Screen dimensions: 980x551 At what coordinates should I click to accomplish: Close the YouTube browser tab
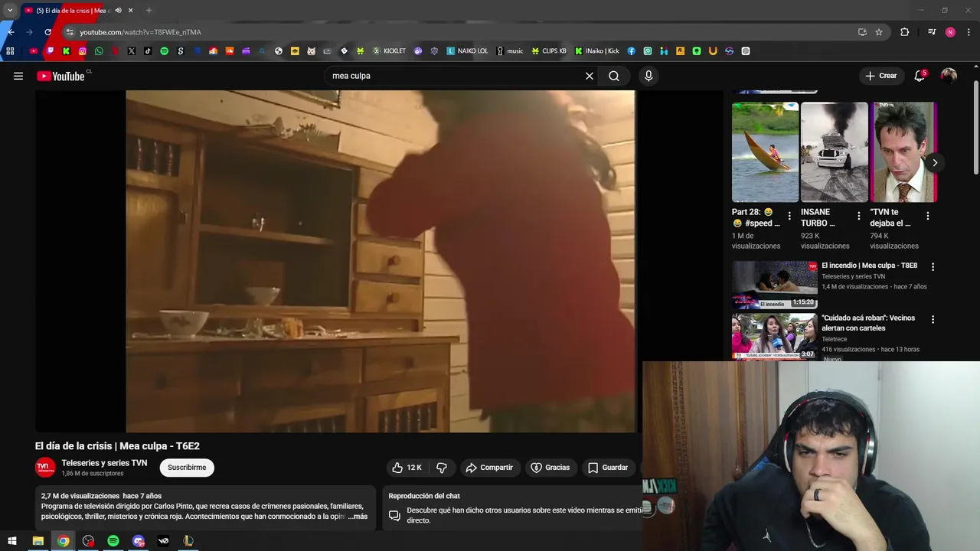coord(130,11)
